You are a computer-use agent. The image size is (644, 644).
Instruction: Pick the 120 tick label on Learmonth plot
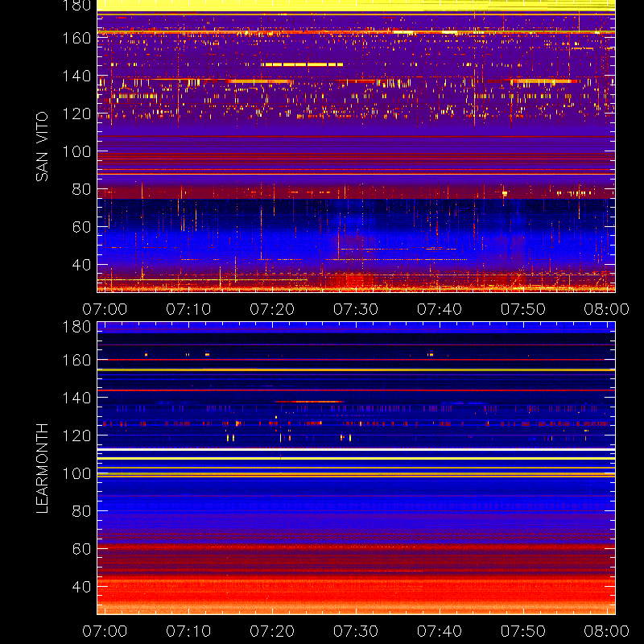76,436
